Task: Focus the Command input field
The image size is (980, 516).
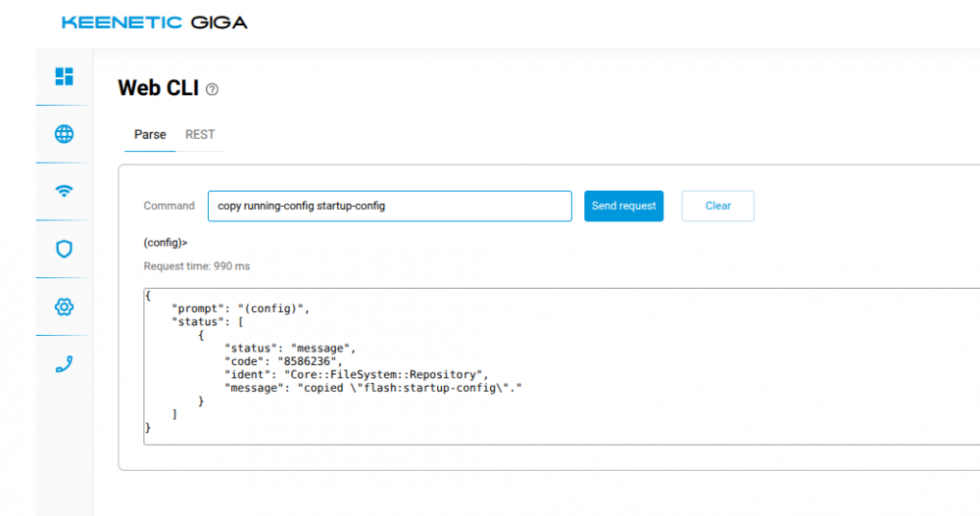Action: point(389,206)
